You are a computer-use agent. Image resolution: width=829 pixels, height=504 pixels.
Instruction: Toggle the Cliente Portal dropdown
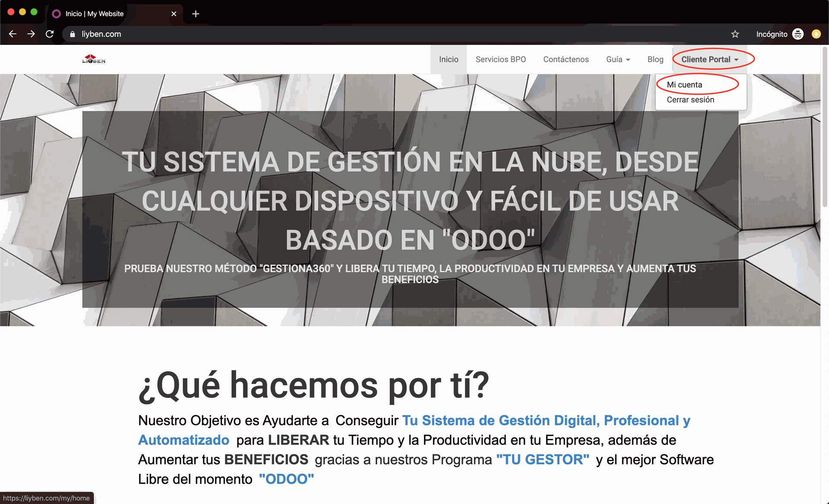pos(710,60)
